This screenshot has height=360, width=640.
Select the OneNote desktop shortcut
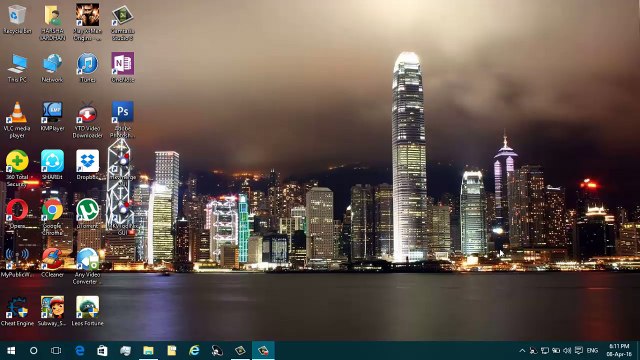(122, 68)
